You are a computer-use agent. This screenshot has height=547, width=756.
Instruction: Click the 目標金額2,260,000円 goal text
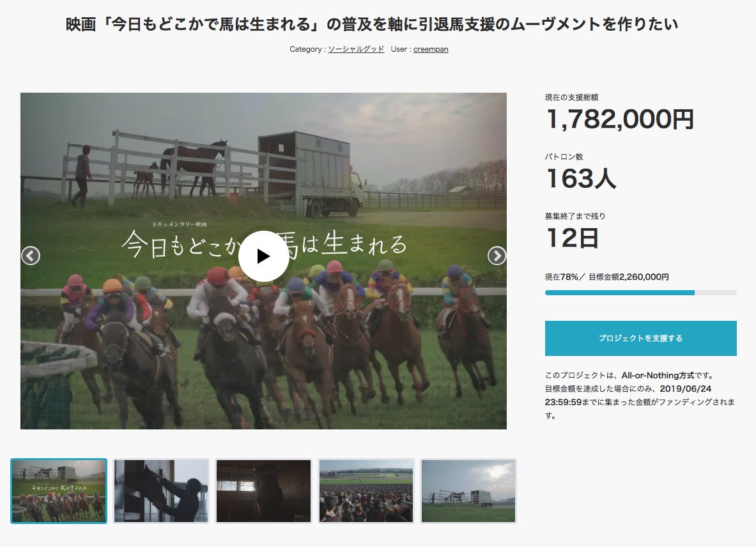point(629,277)
